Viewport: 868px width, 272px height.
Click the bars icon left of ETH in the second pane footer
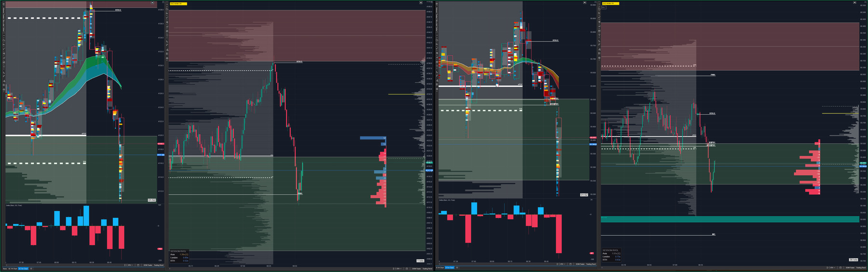point(393,269)
